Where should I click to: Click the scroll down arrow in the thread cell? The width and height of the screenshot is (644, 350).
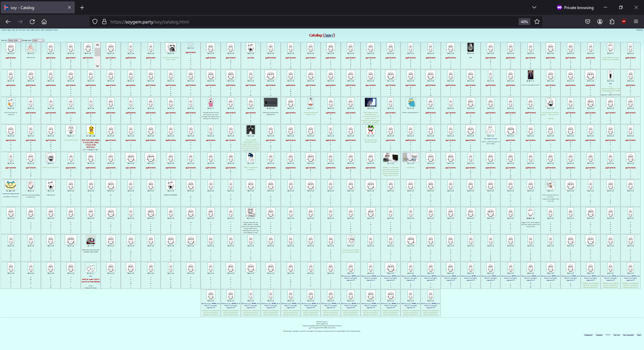pos(98,66)
